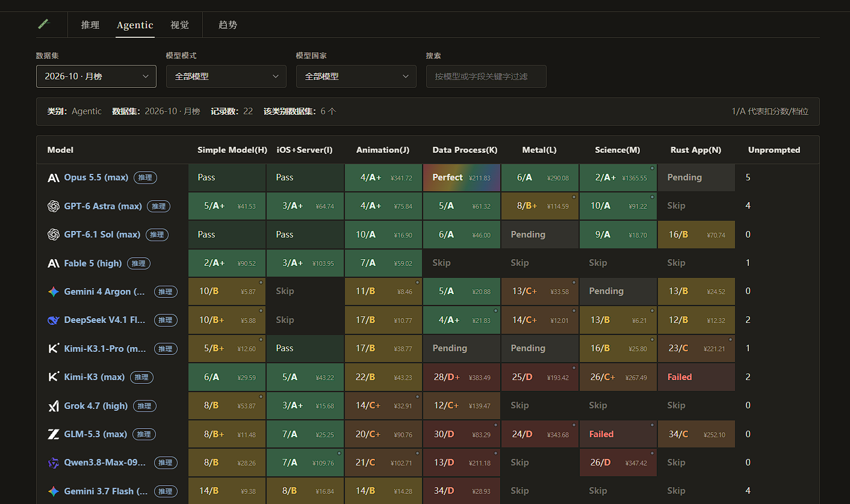Viewport: 850px width, 504px height.
Task: Click the Data Process(K) column header
Action: pos(465,150)
